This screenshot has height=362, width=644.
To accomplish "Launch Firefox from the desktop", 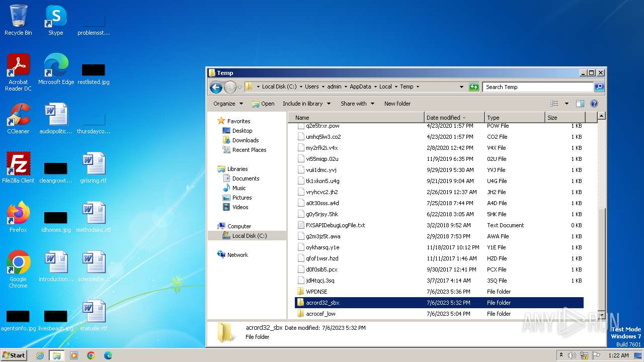I will (18, 217).
